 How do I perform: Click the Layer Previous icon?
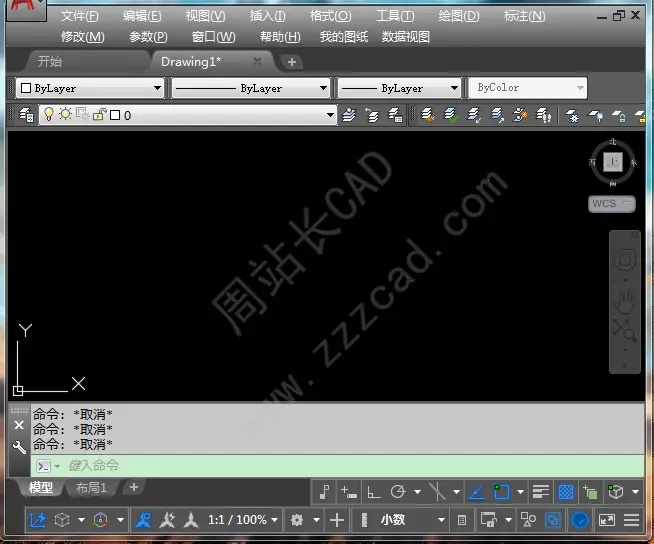(372, 115)
